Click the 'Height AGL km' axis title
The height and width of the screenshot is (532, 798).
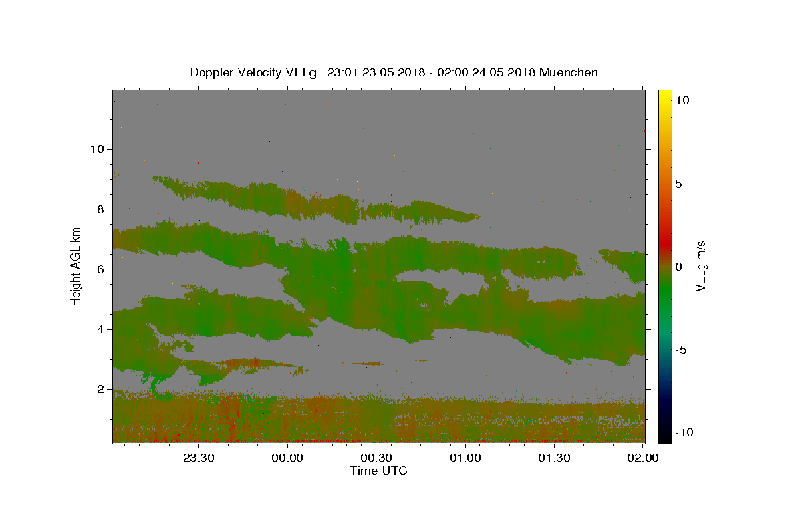click(76, 266)
